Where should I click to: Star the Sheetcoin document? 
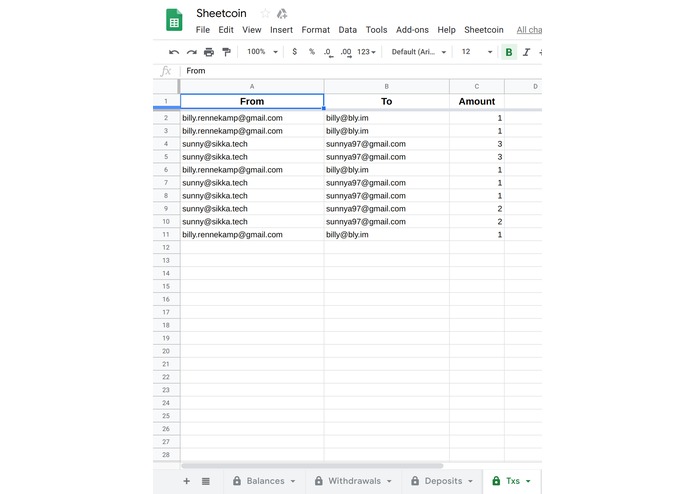point(265,13)
